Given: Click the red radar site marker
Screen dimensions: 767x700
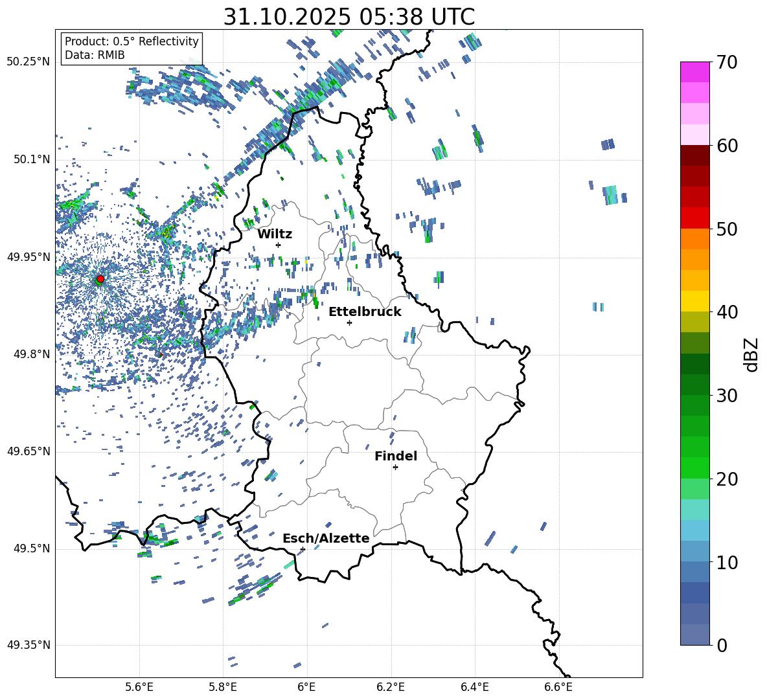Looking at the screenshot, I should 100,279.
